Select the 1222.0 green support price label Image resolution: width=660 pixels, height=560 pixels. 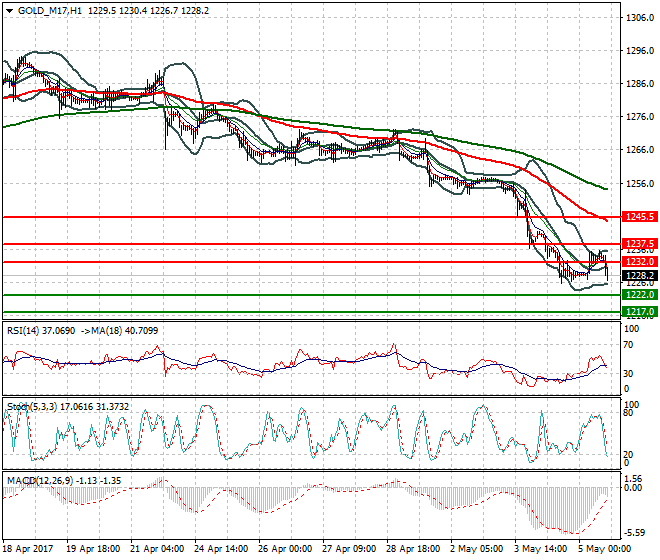coord(639,295)
